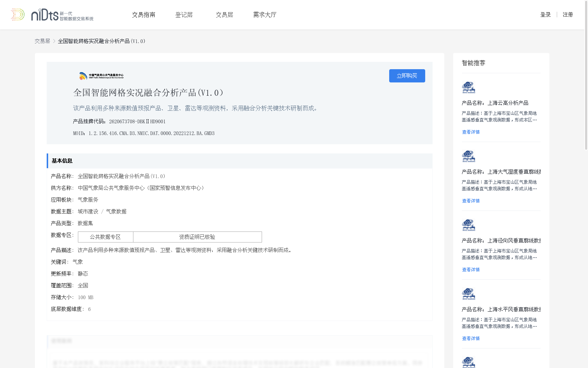588x368 pixels.
Task: Go back to 交易层 via breadcrumb
Action: (x=42, y=41)
